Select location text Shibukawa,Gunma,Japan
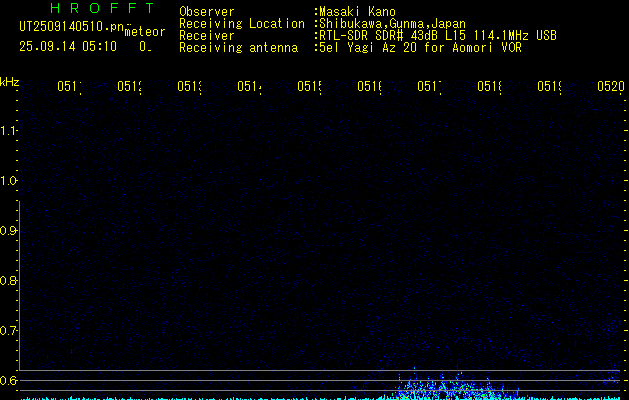Image resolution: width=629 pixels, height=400 pixels. tap(392, 24)
